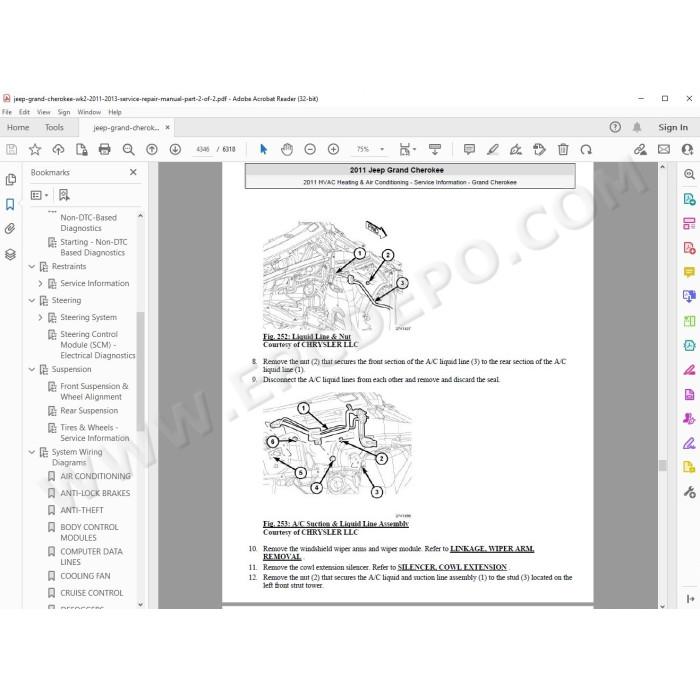Toggle the Bookmarks panel icon
Viewport: 700px width, 700px height.
click(10, 204)
